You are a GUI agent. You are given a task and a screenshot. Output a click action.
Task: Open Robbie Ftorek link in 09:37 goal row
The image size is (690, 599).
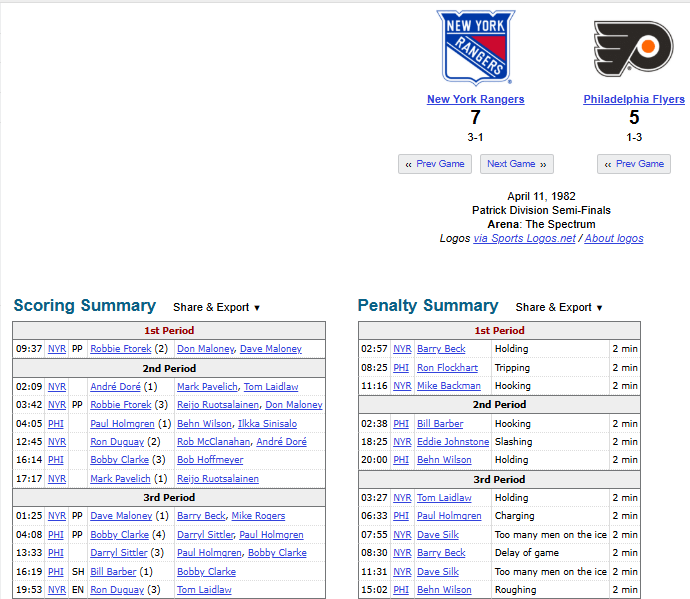tap(121, 349)
